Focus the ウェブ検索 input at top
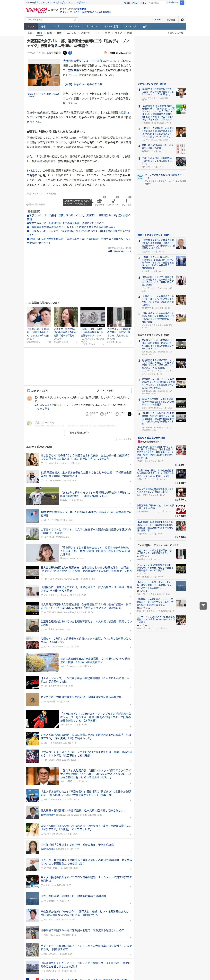 157,3
